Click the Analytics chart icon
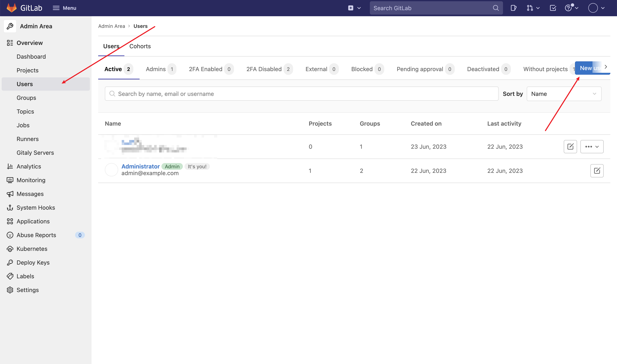Screen dimensions: 617x364 (x=10, y=167)
